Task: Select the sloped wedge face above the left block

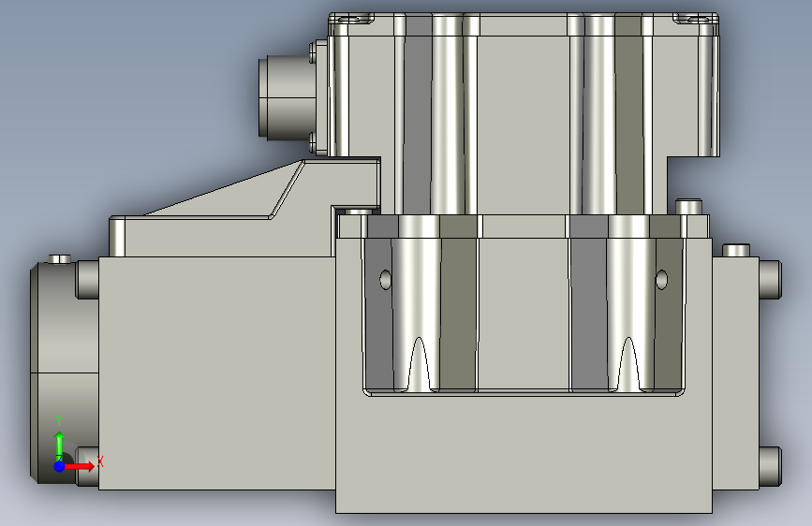Action: [223, 189]
